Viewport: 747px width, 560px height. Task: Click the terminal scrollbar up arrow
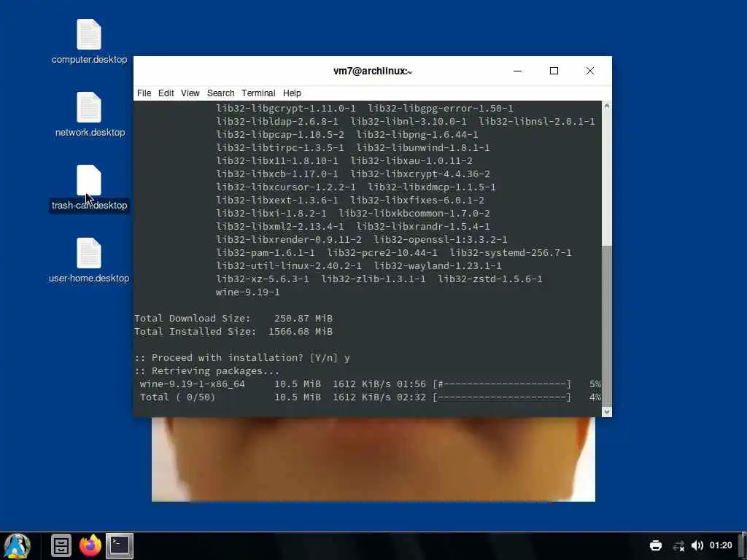606,106
